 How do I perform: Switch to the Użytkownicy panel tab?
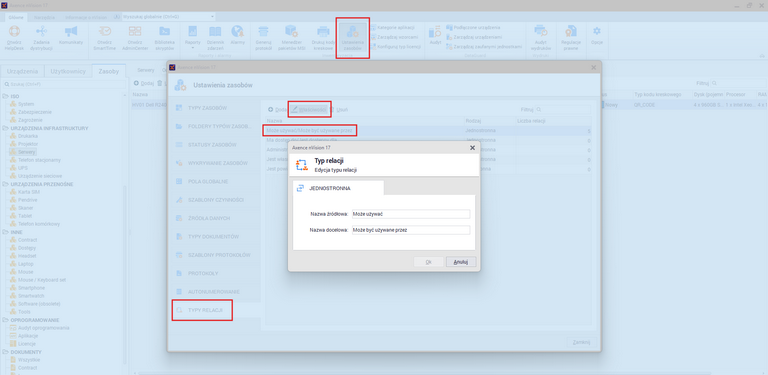(68, 71)
